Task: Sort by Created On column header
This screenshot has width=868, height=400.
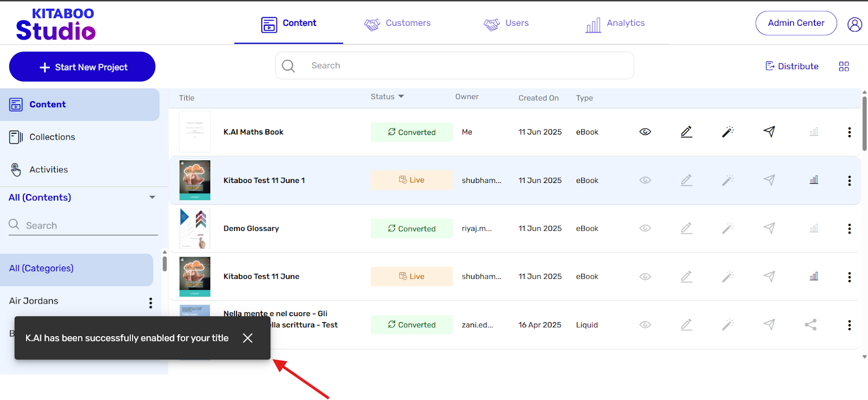Action: [538, 98]
